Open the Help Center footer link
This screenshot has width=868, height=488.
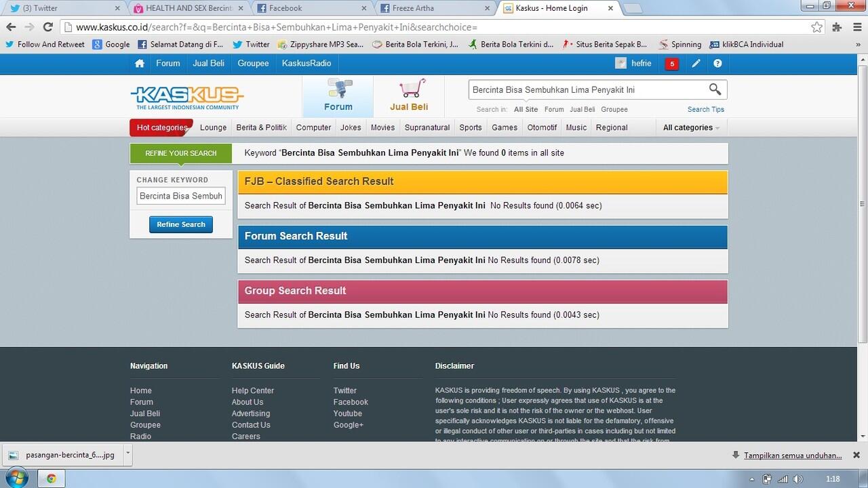tap(253, 390)
